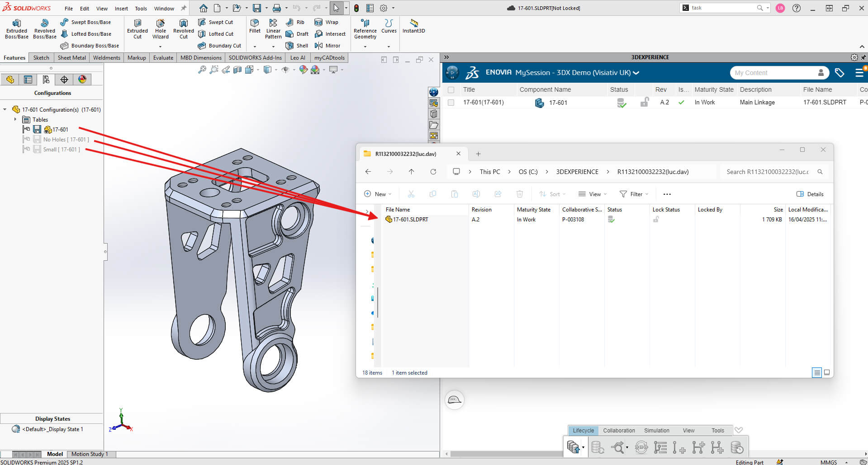Open the Sort dropdown in File Explorer
Image resolution: width=868 pixels, height=465 pixels.
click(x=552, y=194)
